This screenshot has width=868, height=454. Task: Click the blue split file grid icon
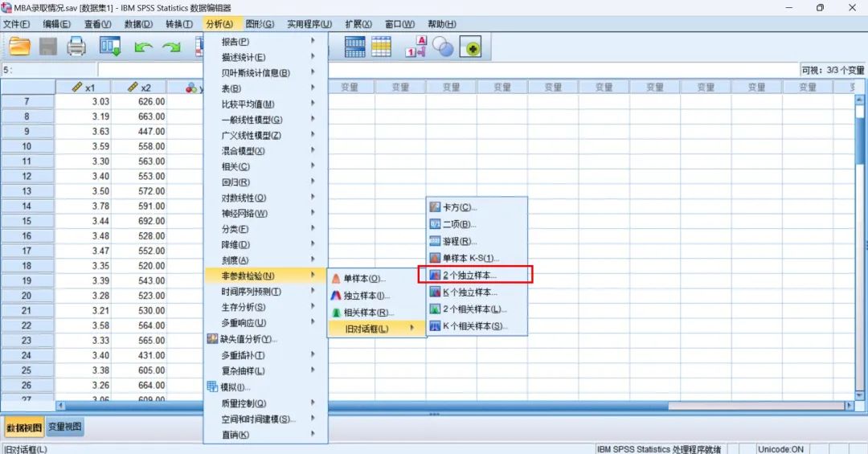pos(355,47)
